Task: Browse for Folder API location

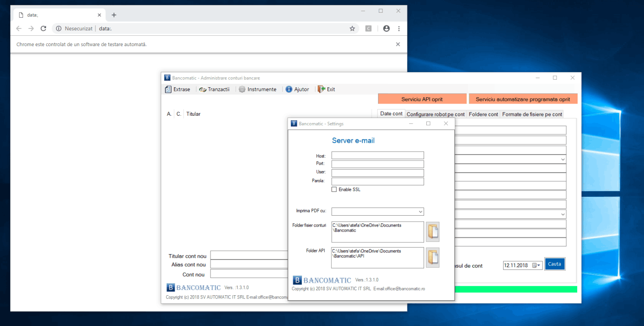Action: pos(433,258)
